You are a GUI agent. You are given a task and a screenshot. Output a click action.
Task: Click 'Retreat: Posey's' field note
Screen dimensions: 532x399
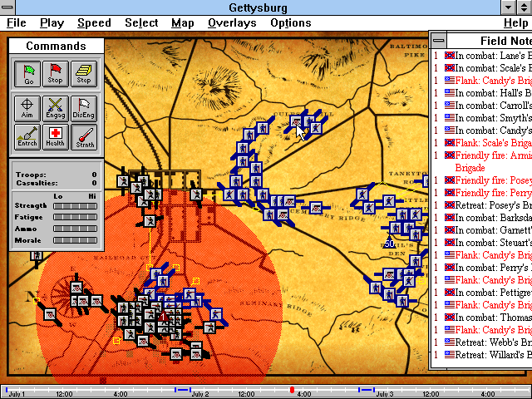pos(482,205)
